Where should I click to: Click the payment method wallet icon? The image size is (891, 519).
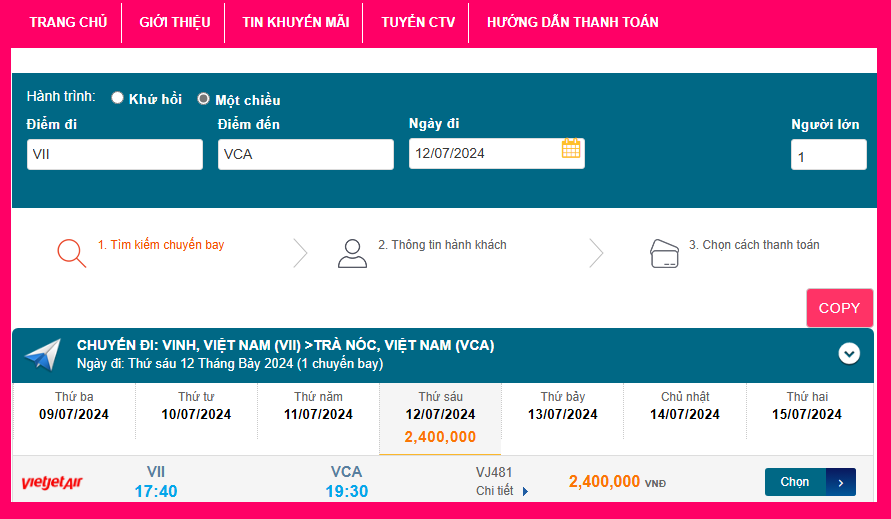(x=664, y=253)
